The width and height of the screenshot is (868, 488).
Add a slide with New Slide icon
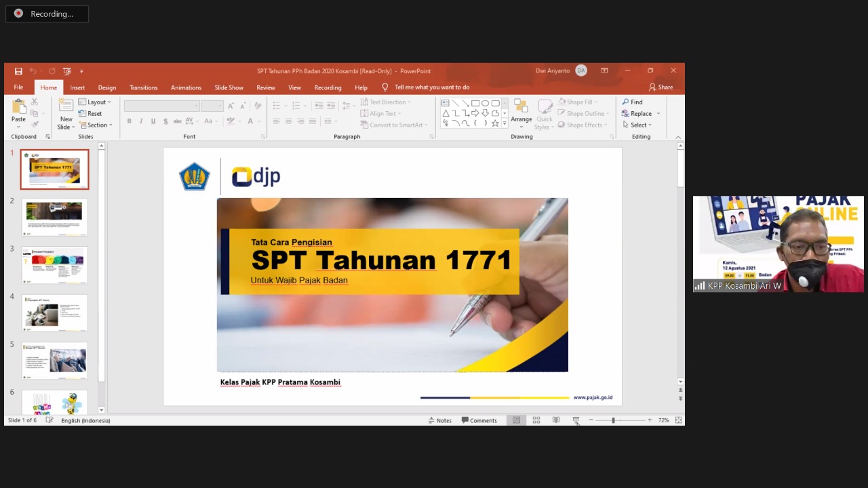pyautogui.click(x=66, y=106)
